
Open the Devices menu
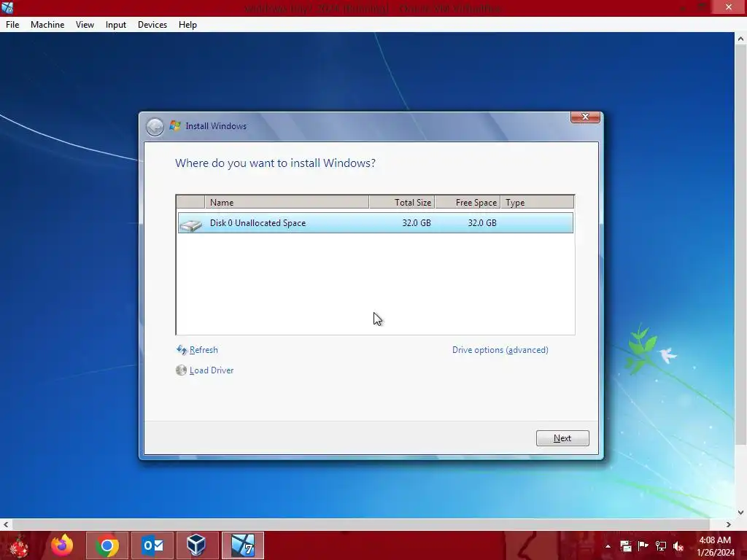152,25
